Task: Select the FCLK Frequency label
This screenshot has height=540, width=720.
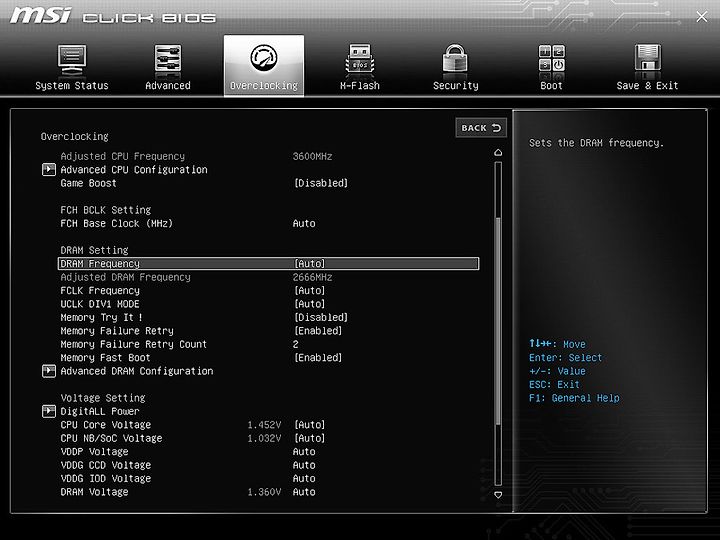Action: 100,291
